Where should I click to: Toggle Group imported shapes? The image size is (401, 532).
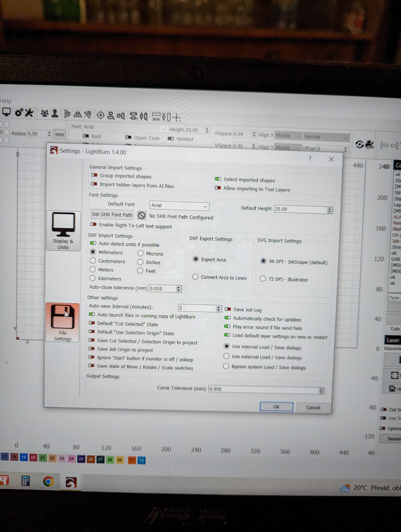(x=94, y=175)
